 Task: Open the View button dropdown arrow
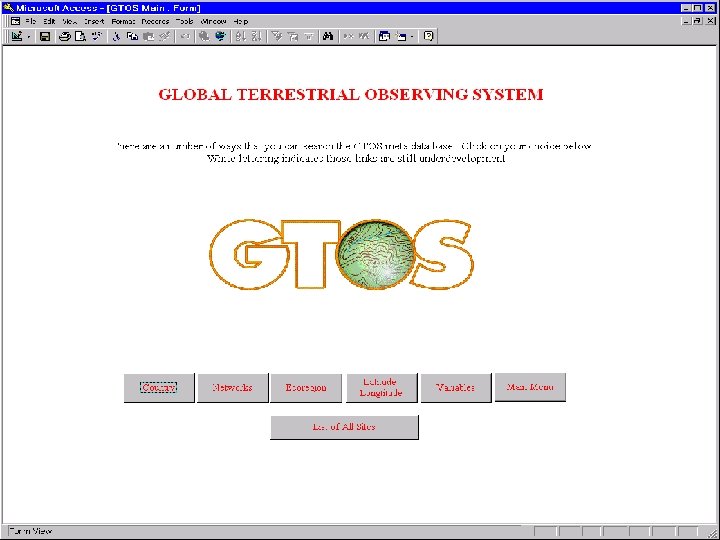coord(28,36)
